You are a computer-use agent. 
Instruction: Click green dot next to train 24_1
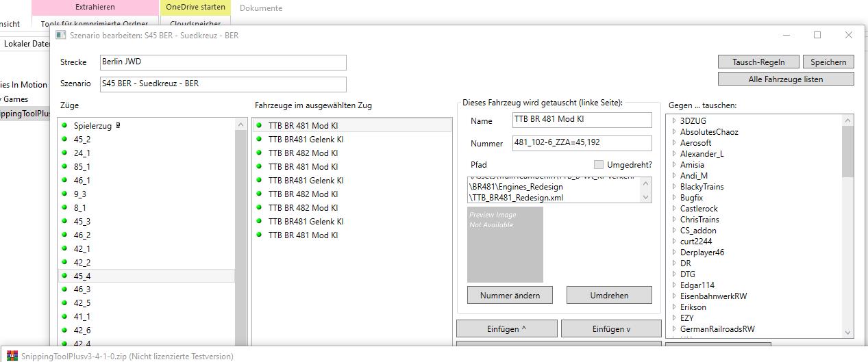[64, 153]
